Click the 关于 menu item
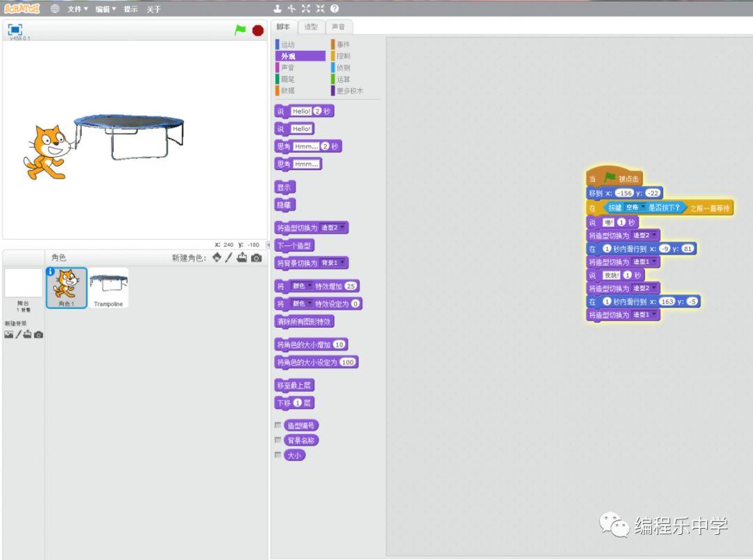 tap(153, 9)
